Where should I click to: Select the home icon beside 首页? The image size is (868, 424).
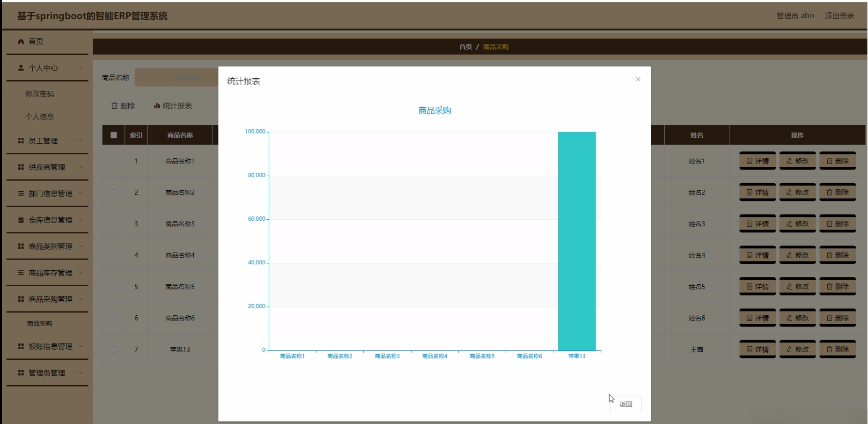[20, 41]
